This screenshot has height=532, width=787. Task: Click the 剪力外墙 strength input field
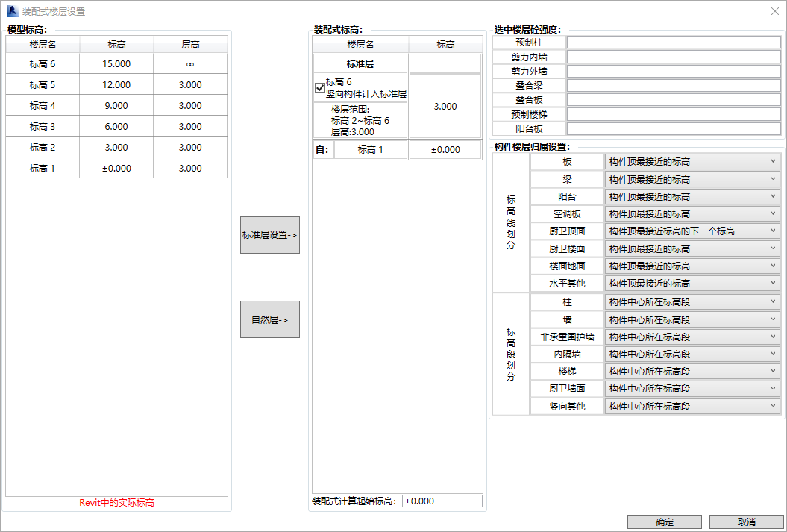pos(674,72)
